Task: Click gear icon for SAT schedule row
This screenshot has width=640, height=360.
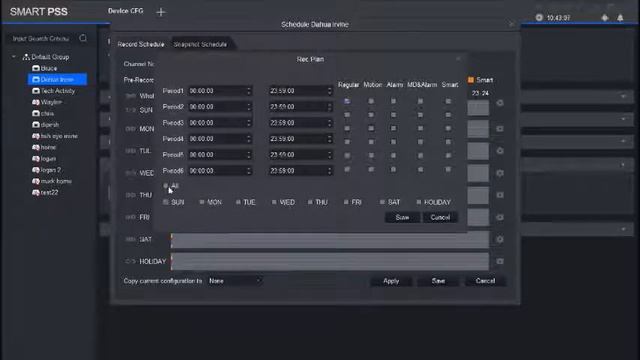Action: pos(500,239)
